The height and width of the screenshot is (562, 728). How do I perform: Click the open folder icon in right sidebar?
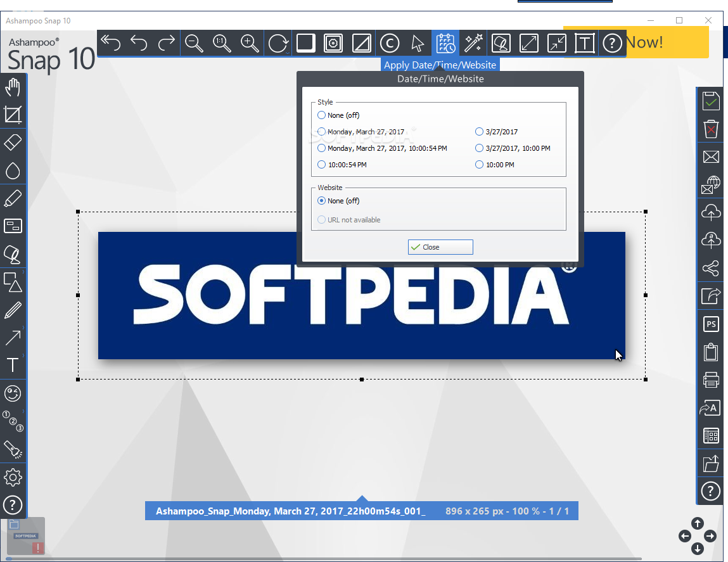point(711,463)
